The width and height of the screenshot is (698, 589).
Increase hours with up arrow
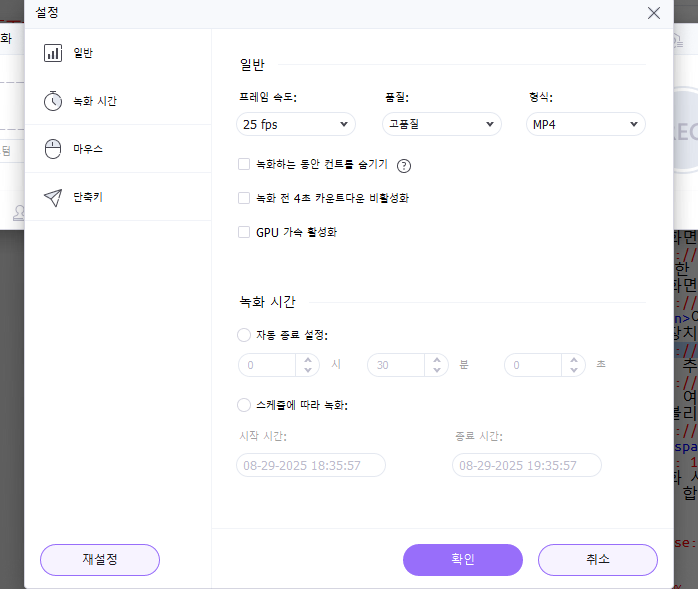[308, 360]
